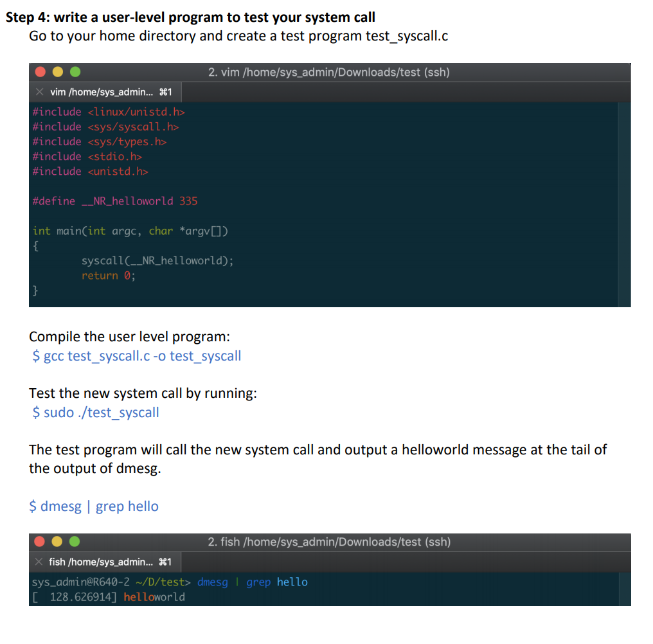Click the X icon on the vim tab
This screenshot has width=653, height=644.
[39, 92]
